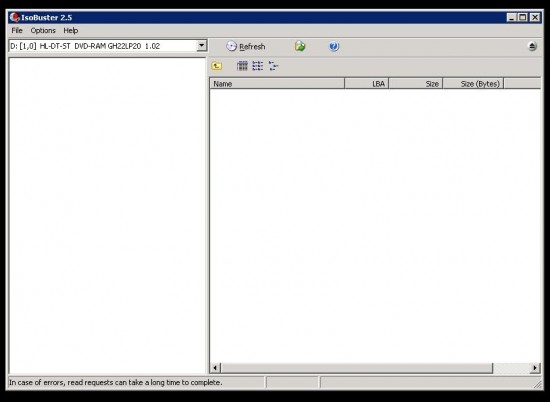Click the Refresh disc icon
550x402 pixels.
[x=232, y=46]
